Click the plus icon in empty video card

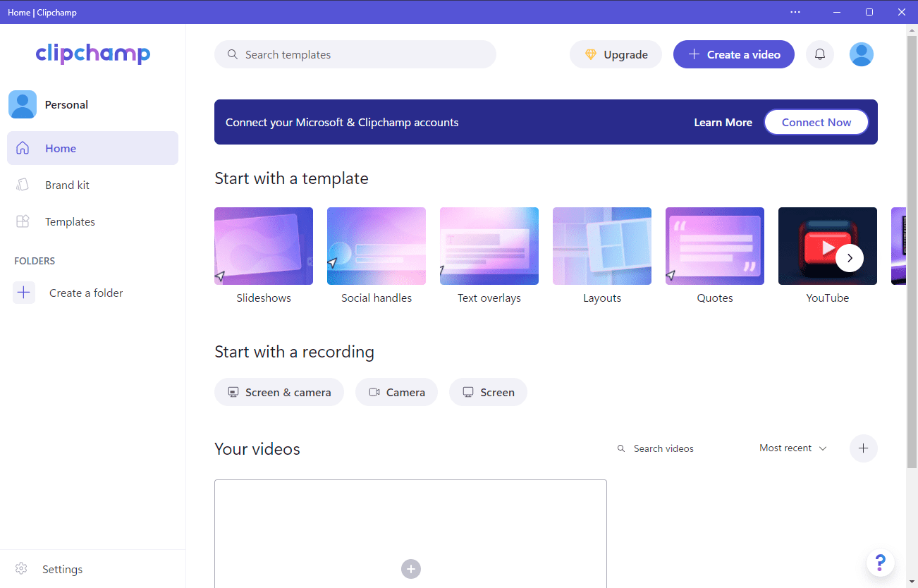coord(410,569)
